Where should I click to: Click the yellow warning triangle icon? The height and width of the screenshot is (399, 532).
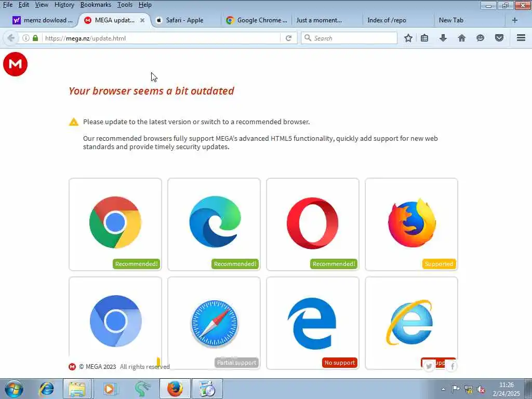click(74, 122)
